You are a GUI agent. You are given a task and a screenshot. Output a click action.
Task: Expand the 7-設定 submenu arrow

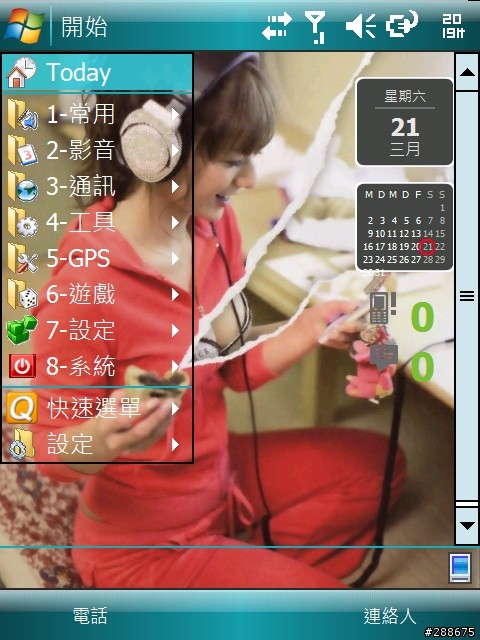(176, 330)
